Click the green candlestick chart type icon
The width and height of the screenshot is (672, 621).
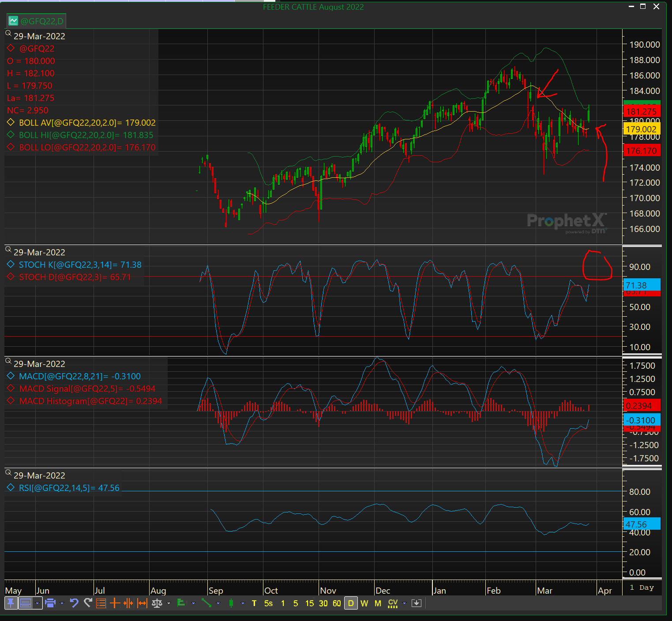(x=231, y=603)
